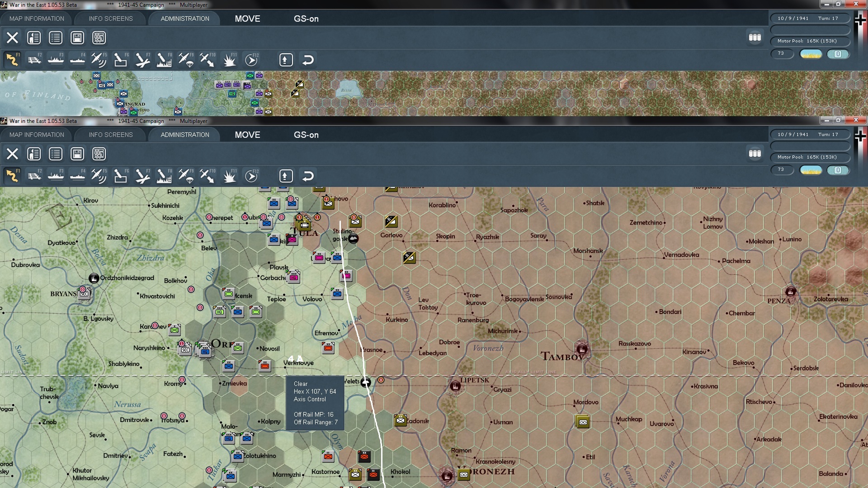868x488 pixels.
Task: Click the 73 points readout, lower window
Action: pyautogui.click(x=782, y=169)
